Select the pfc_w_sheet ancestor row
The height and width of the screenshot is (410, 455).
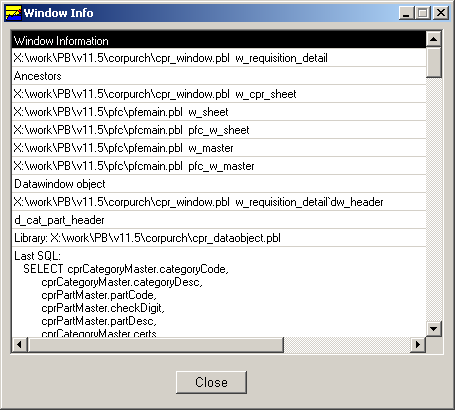coord(219,130)
